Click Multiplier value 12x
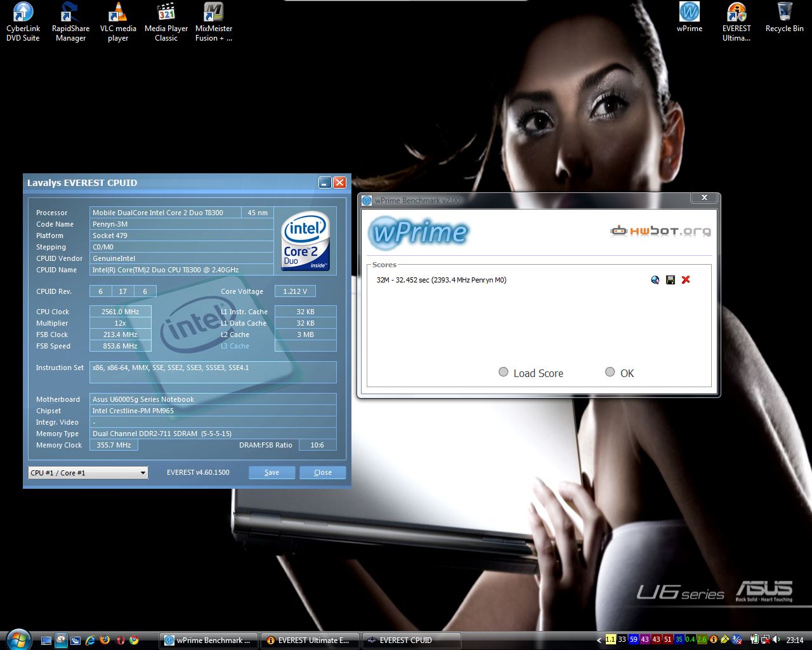This screenshot has width=812, height=650. pos(120,323)
